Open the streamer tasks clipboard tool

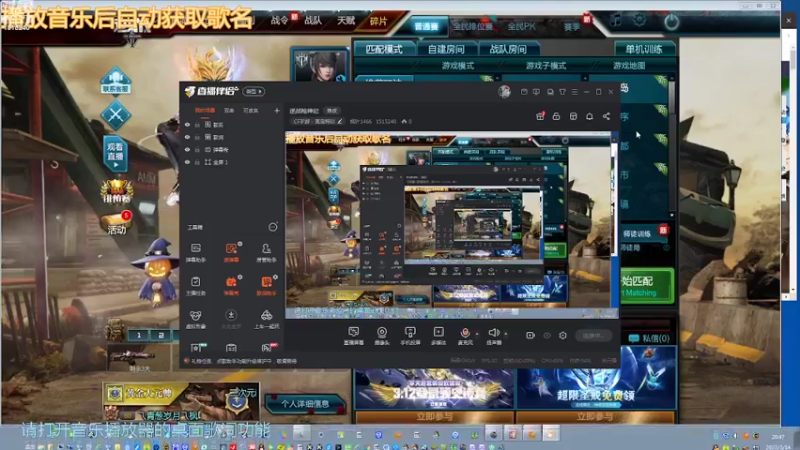pyautogui.click(x=196, y=286)
